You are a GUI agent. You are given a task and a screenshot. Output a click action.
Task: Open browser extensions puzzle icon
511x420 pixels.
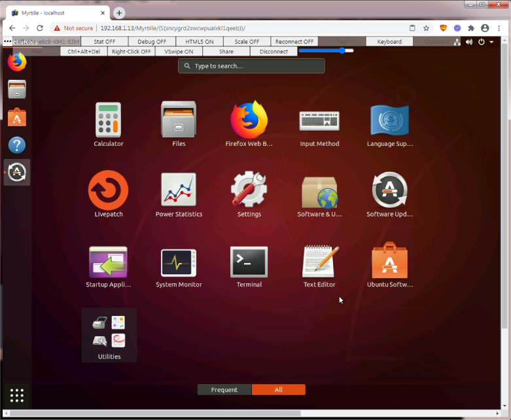pos(471,28)
